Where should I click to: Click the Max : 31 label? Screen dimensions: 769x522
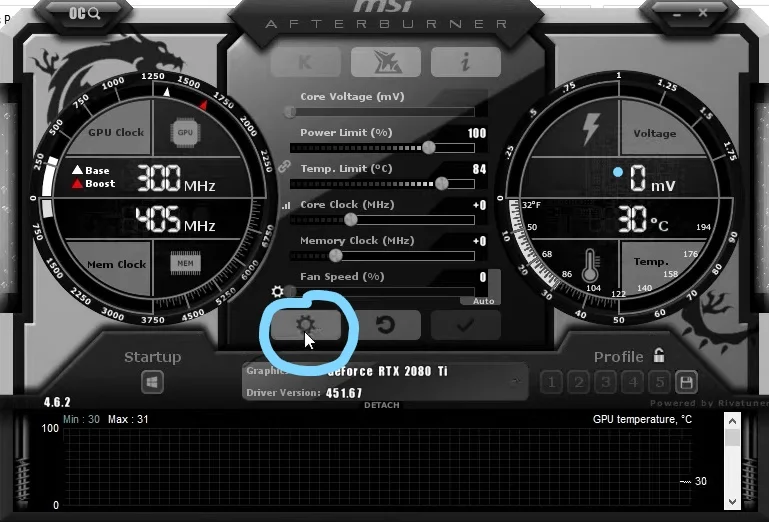click(x=128, y=419)
